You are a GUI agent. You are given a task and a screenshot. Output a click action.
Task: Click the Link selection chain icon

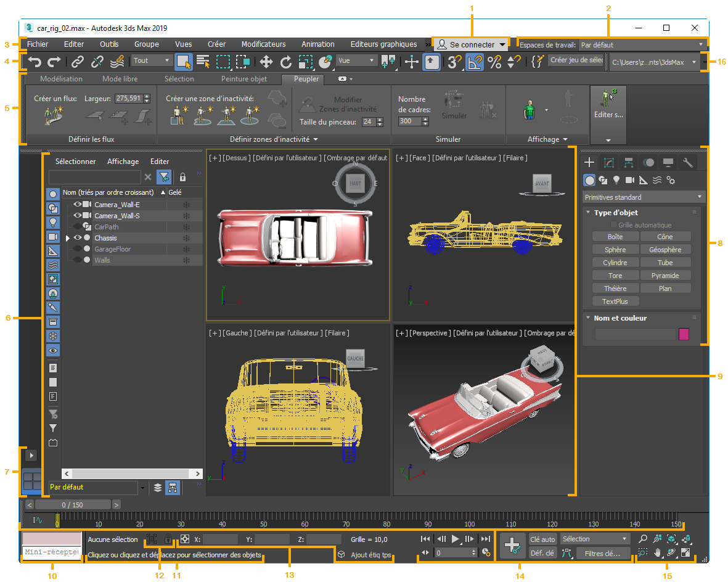[x=77, y=61]
